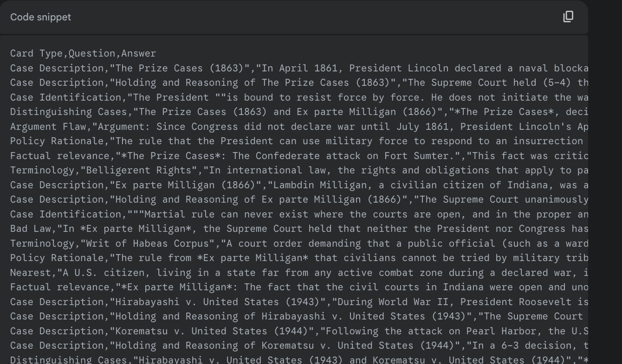The image size is (622, 364).
Task: Click the first Policy Rationale line about insurrection
Action: coord(299,141)
